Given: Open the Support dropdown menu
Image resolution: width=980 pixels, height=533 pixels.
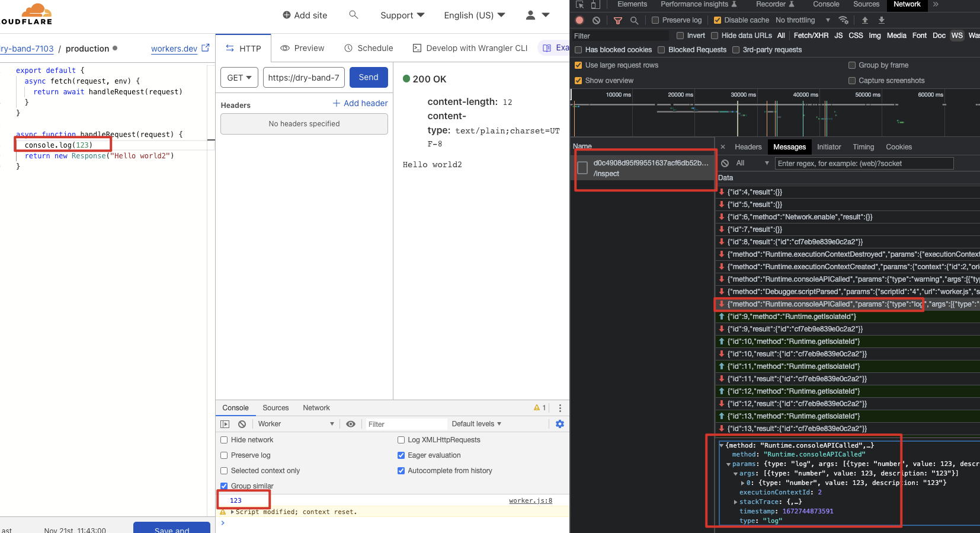Looking at the screenshot, I should coord(402,15).
